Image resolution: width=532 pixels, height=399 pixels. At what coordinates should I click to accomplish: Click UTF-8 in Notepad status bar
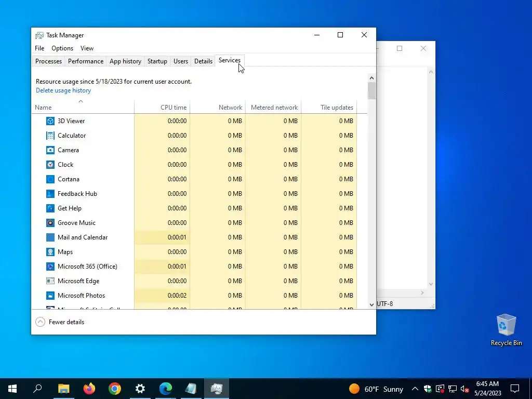pyautogui.click(x=385, y=303)
